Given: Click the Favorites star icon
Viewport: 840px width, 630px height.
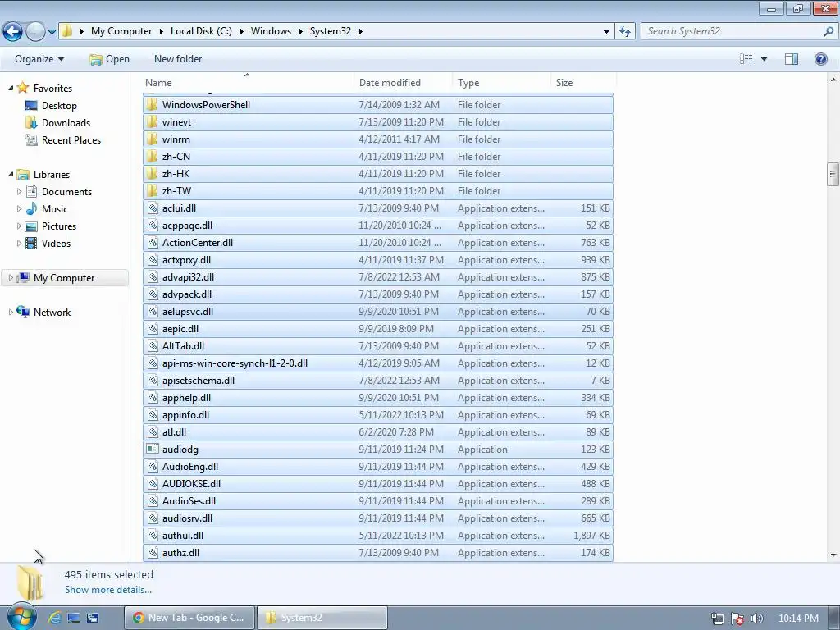Looking at the screenshot, I should 22,88.
